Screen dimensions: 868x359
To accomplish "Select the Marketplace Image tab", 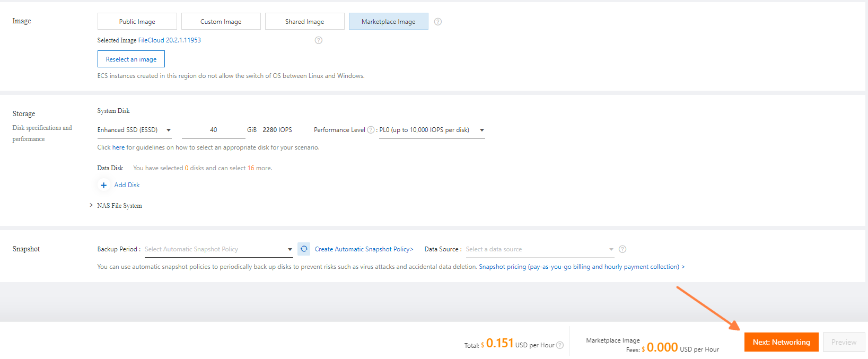I will coord(388,22).
